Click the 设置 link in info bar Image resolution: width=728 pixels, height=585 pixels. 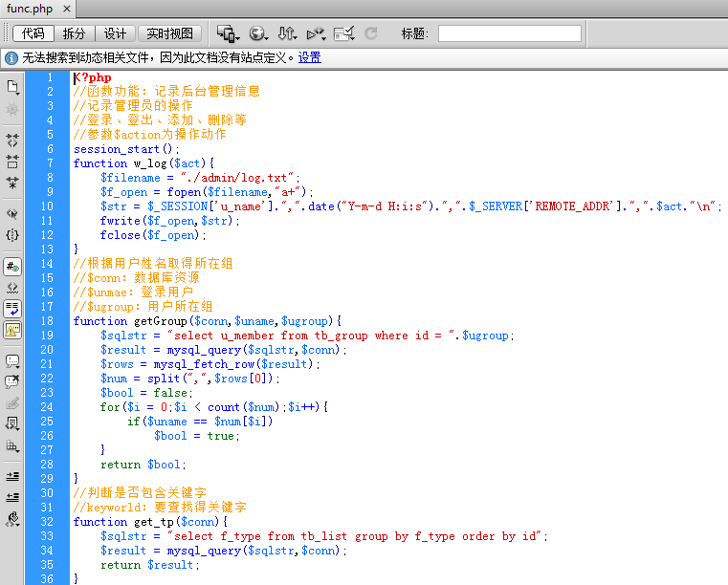point(309,57)
